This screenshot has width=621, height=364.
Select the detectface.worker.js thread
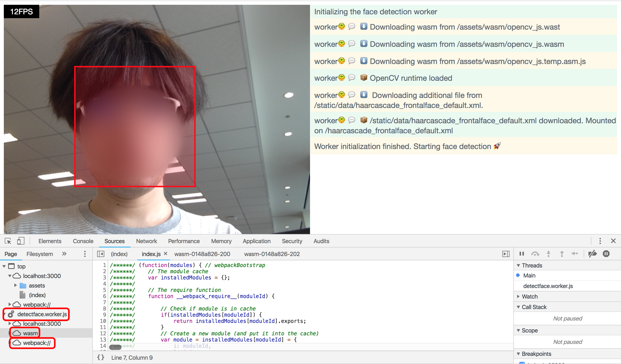coord(551,286)
